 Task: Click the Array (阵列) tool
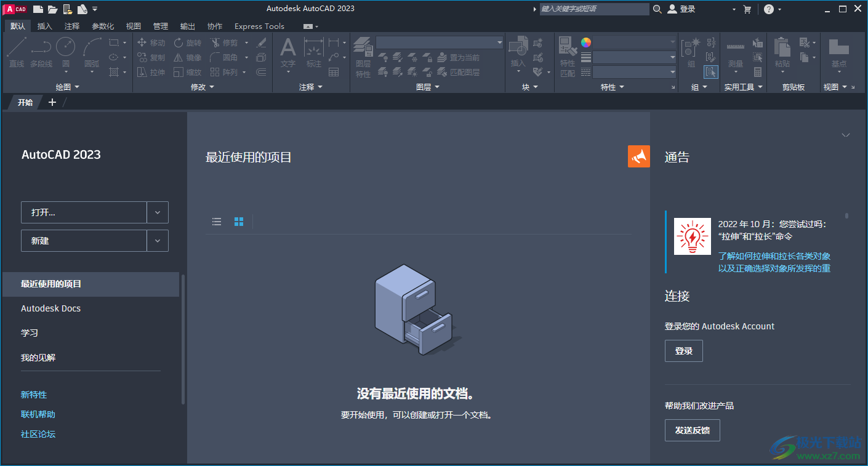pyautogui.click(x=223, y=72)
